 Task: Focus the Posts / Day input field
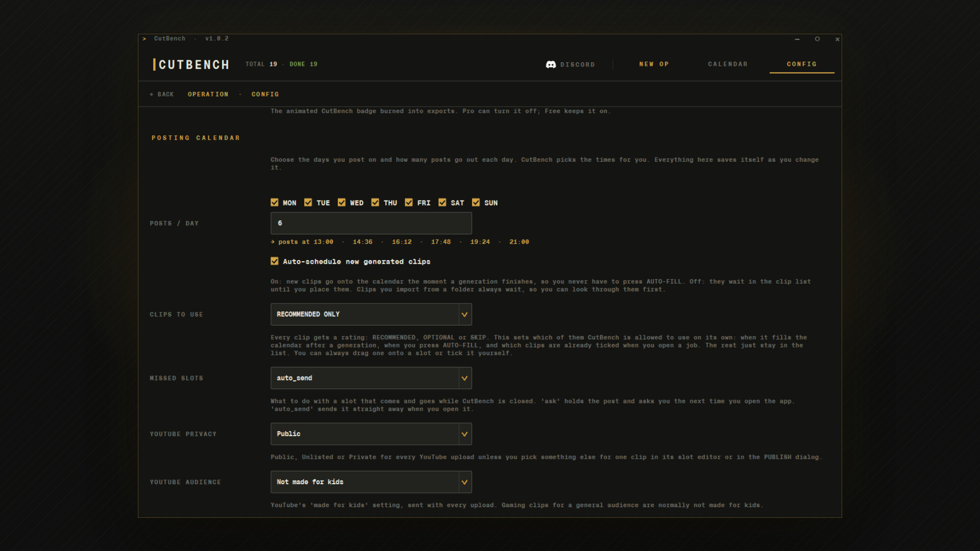pos(371,223)
